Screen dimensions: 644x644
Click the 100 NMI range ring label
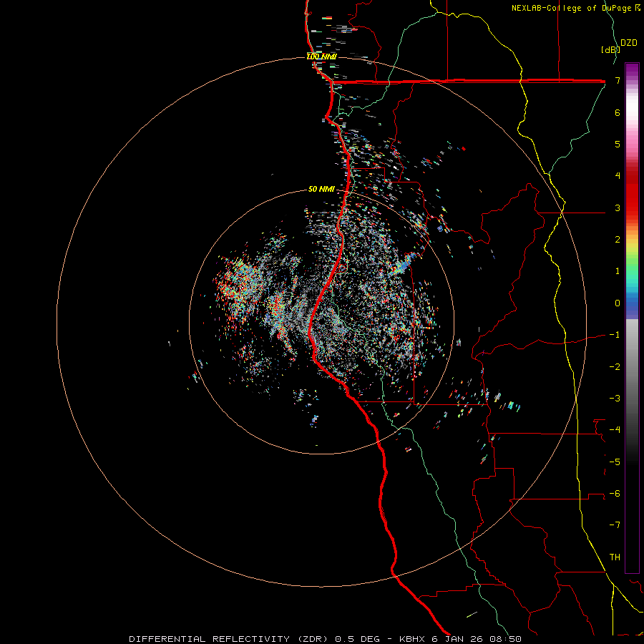pos(321,57)
